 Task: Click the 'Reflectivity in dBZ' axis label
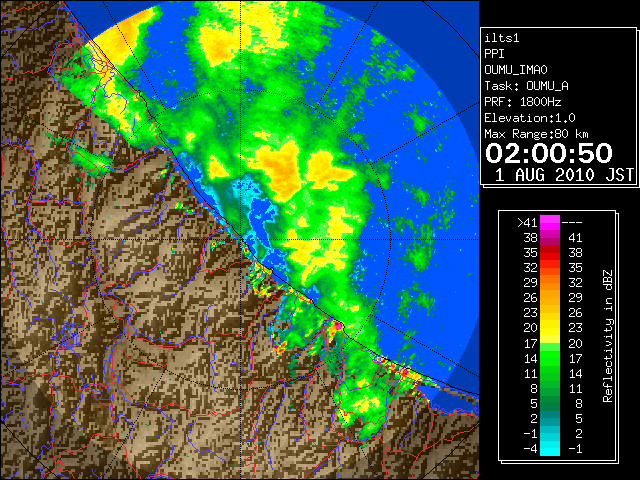(608, 336)
